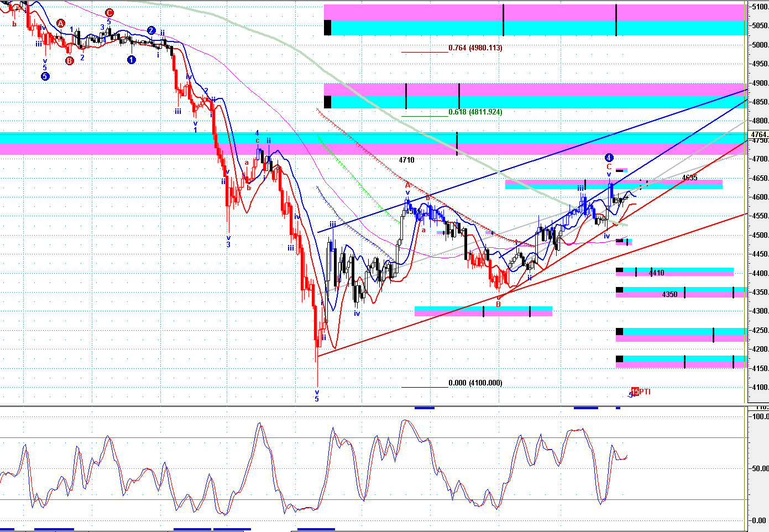Select the blue circled 2 wave label

[x=151, y=31]
